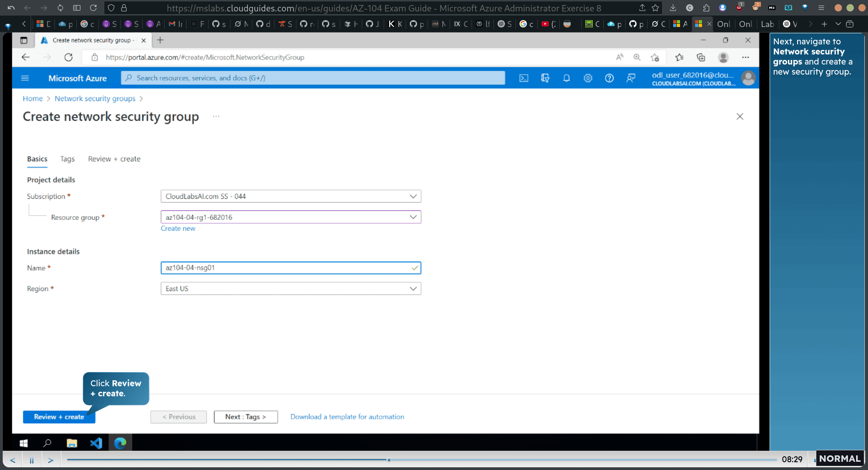Open File Explorer from taskbar
The image size is (868, 470).
pyautogui.click(x=72, y=443)
